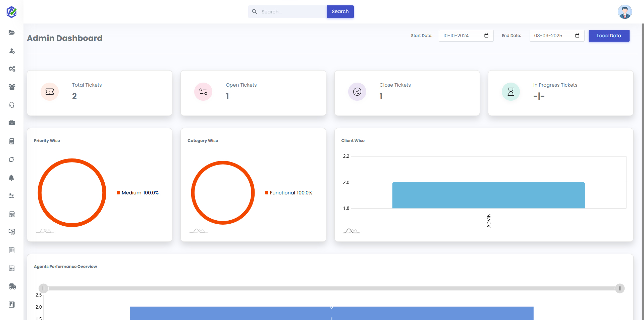
Task: Click the Open Tickets toggle icon
Action: [203, 92]
